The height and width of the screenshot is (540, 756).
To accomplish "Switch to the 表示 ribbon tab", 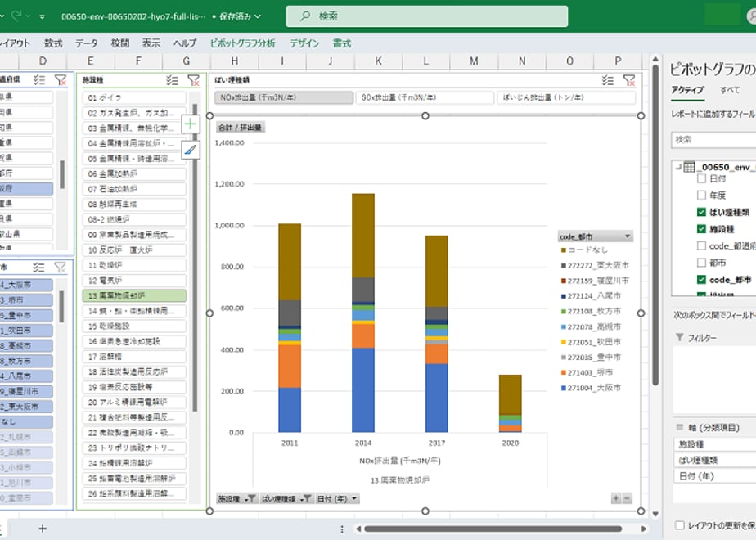I will [x=151, y=43].
